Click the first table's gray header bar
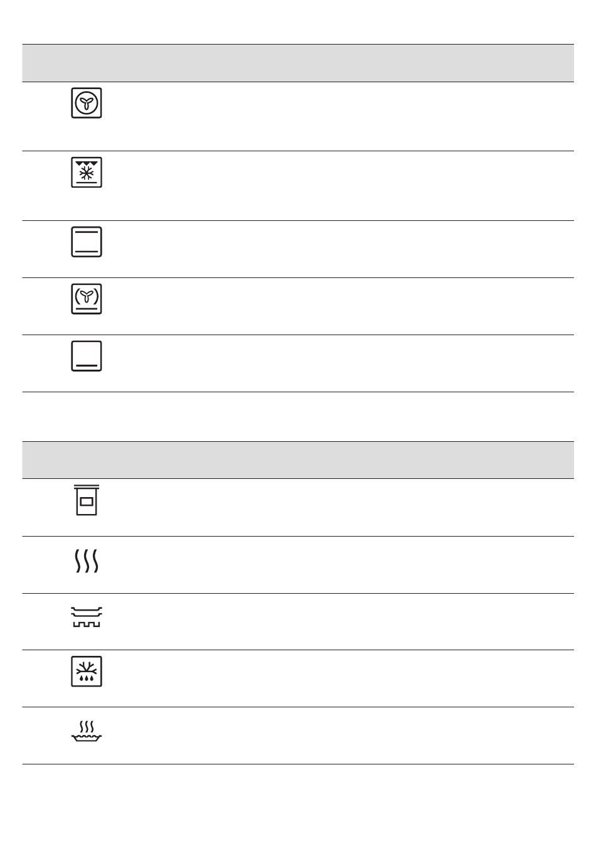Image resolution: width=596 pixels, height=868 pixels. point(298,63)
